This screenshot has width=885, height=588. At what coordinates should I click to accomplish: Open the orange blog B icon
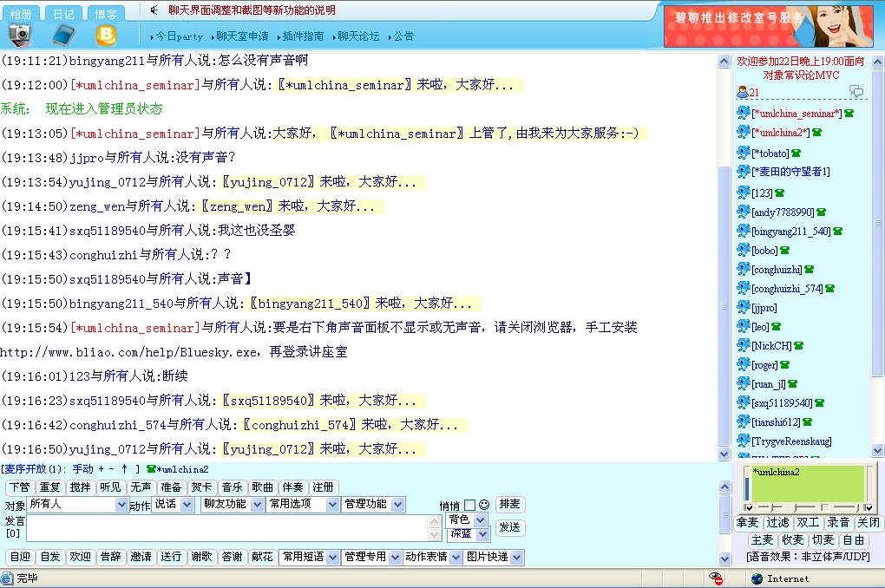[106, 36]
